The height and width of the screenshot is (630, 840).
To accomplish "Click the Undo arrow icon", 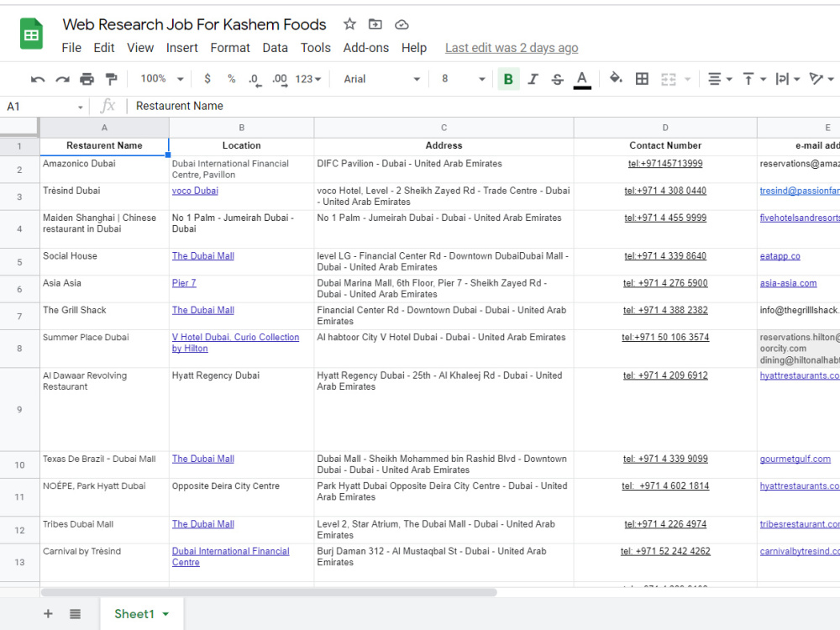I will tap(38, 79).
